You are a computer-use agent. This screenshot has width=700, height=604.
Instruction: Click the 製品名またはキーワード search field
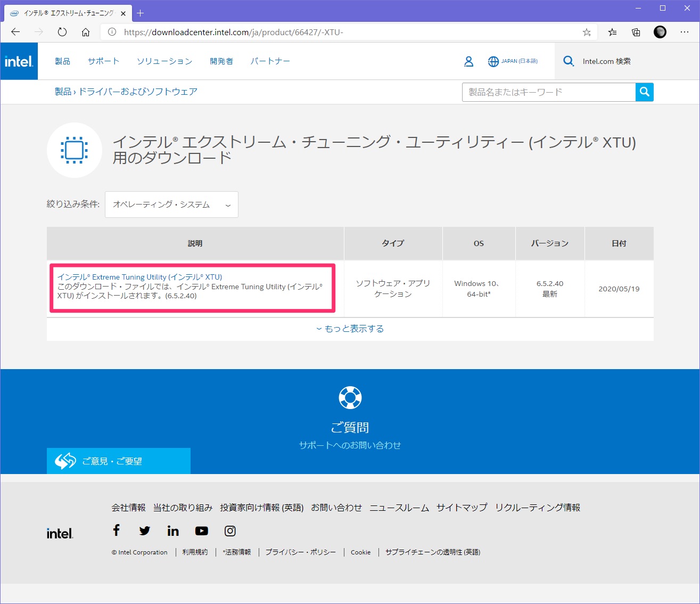(x=549, y=92)
